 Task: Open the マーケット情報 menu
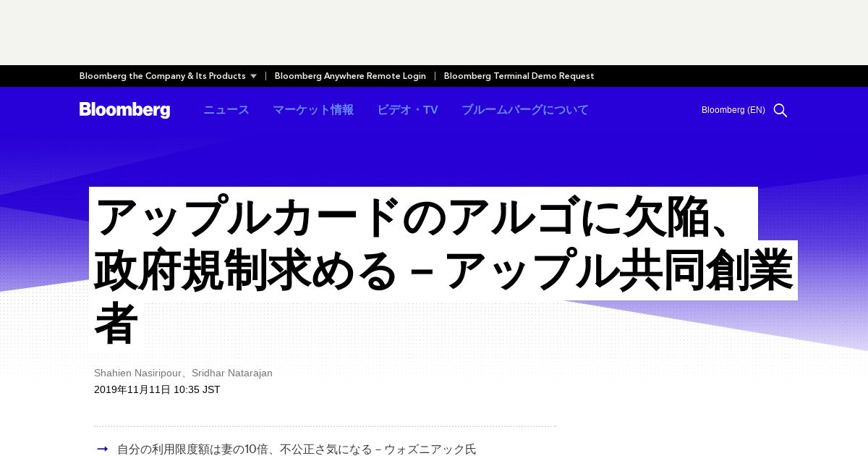[313, 110]
